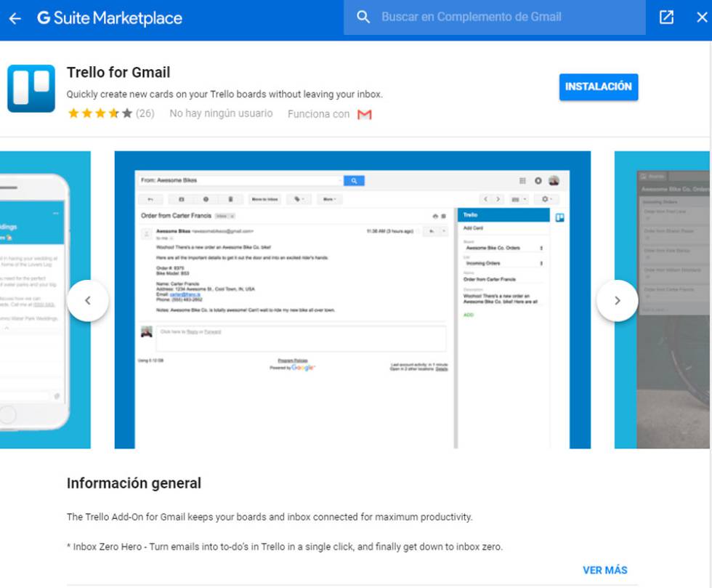The image size is (712, 588).
Task: Open the (26) reviews count
Action: pos(145,113)
